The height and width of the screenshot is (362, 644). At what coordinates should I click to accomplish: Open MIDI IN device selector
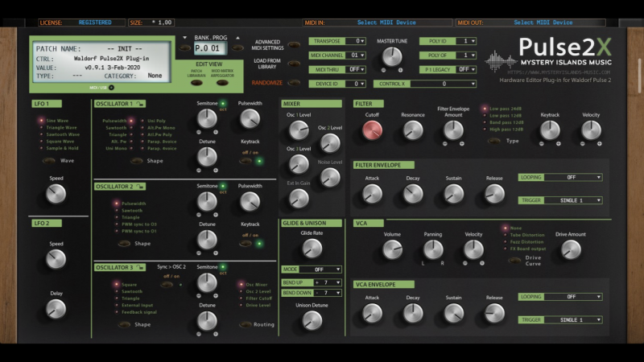[378, 23]
